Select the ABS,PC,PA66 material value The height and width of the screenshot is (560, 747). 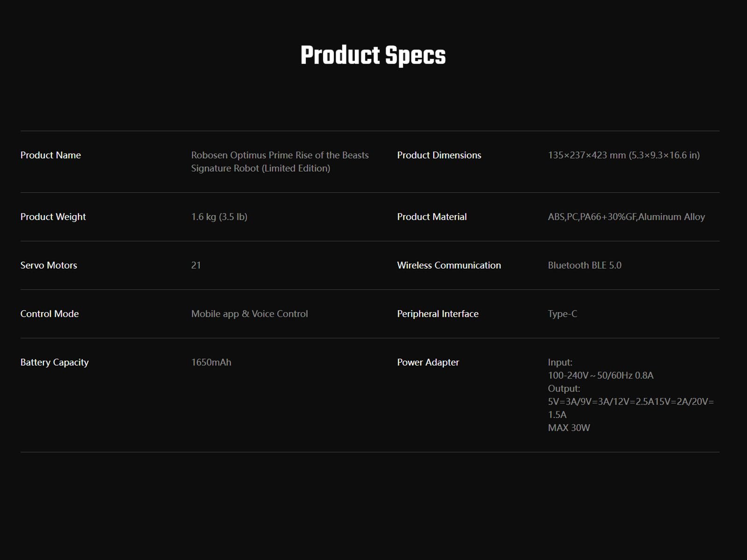[x=626, y=217]
